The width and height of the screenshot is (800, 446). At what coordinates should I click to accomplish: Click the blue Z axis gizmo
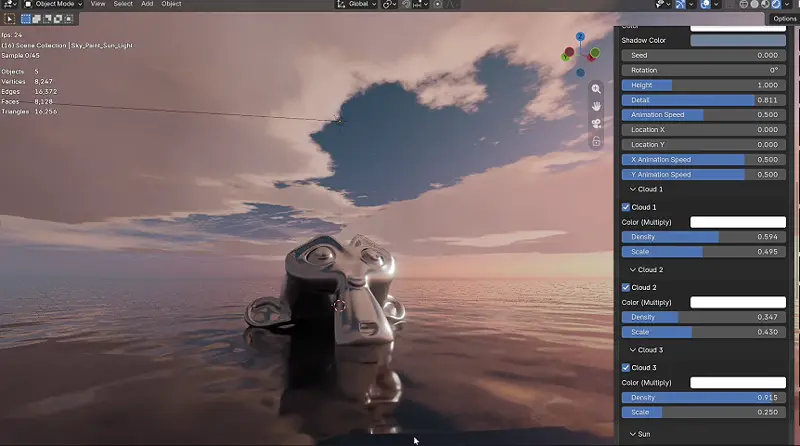[x=580, y=37]
